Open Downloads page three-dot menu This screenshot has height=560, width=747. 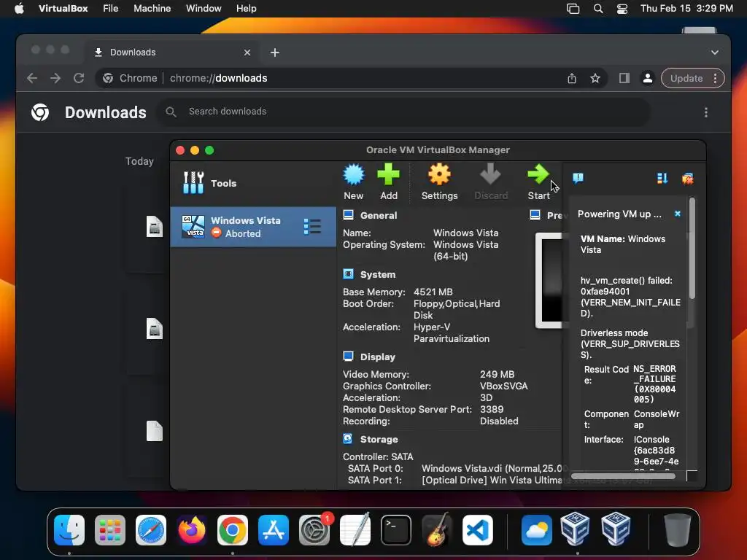point(706,112)
